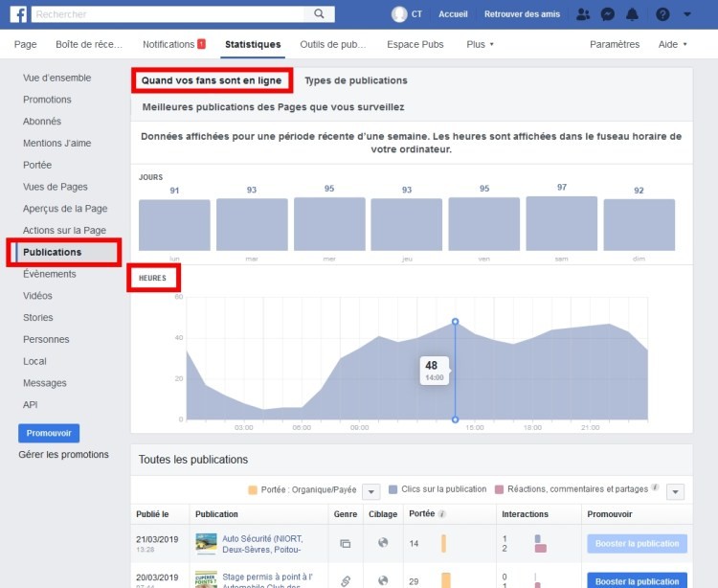Select Stories in sidebar

coord(38,317)
